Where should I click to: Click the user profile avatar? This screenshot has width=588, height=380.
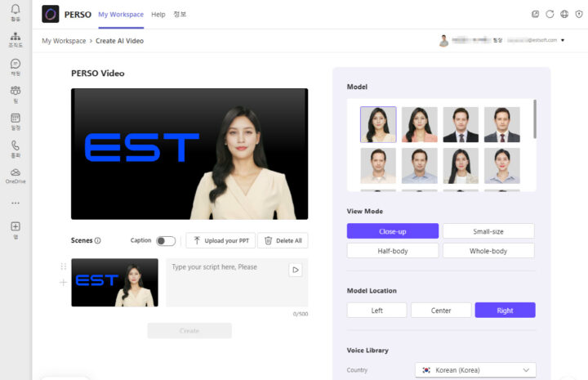point(443,41)
